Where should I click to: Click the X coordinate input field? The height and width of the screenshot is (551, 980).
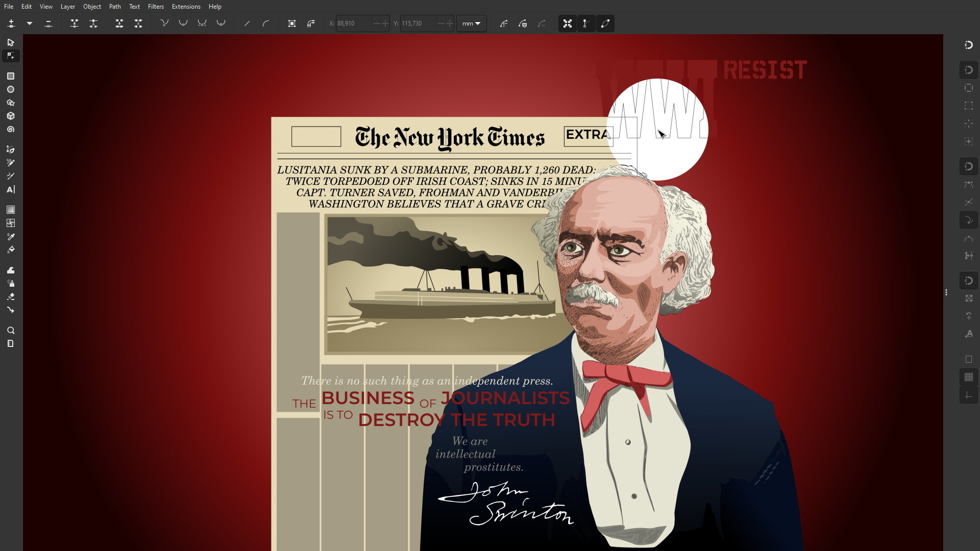click(354, 23)
